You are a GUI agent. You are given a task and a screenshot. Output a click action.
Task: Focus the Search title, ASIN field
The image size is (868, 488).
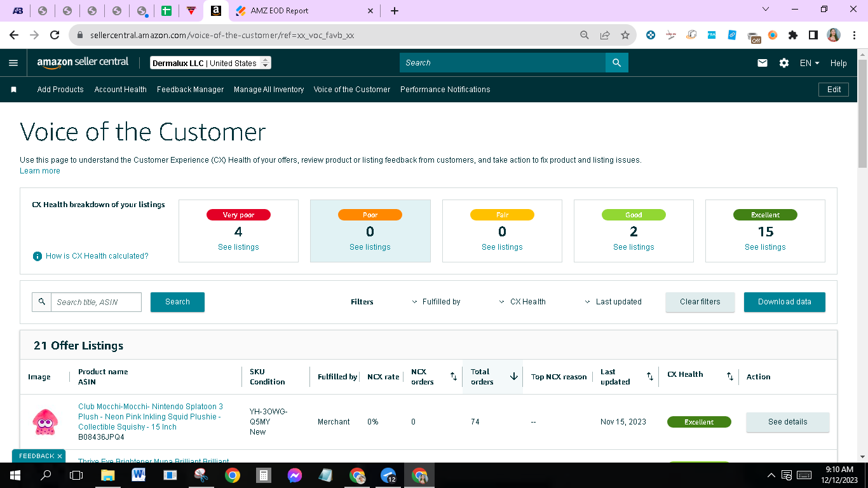pyautogui.click(x=96, y=302)
